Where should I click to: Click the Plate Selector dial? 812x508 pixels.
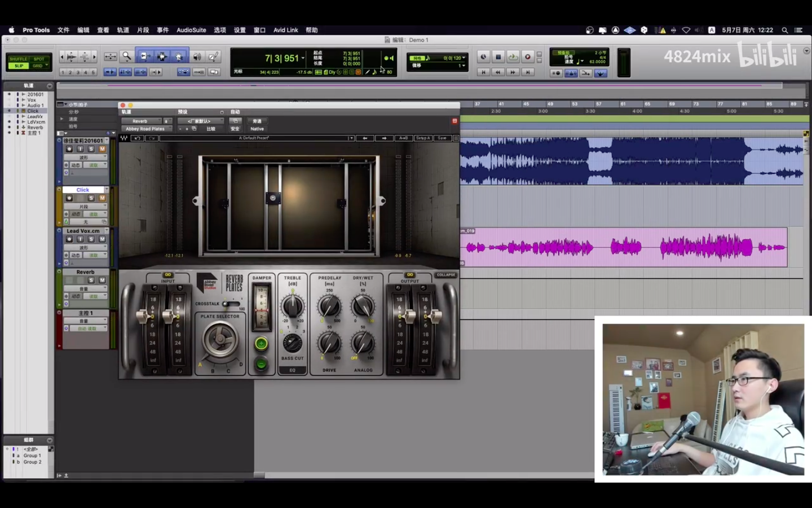tap(220, 340)
